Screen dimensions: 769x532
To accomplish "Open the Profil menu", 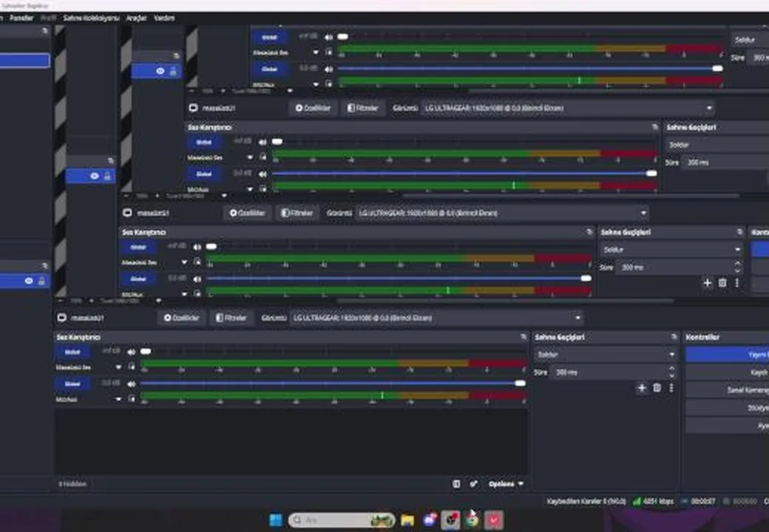I will pyautogui.click(x=48, y=18).
